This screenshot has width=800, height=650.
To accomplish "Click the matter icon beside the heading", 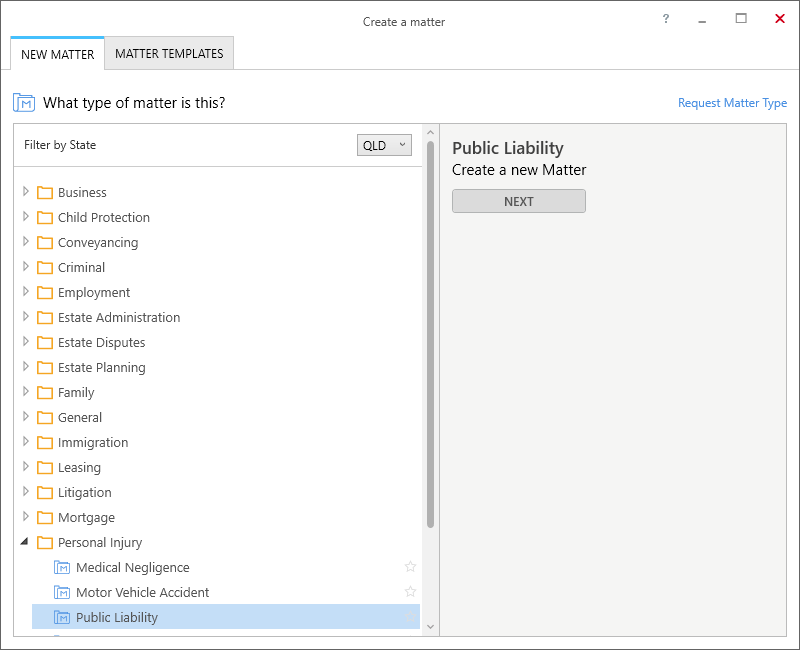I will click(24, 103).
